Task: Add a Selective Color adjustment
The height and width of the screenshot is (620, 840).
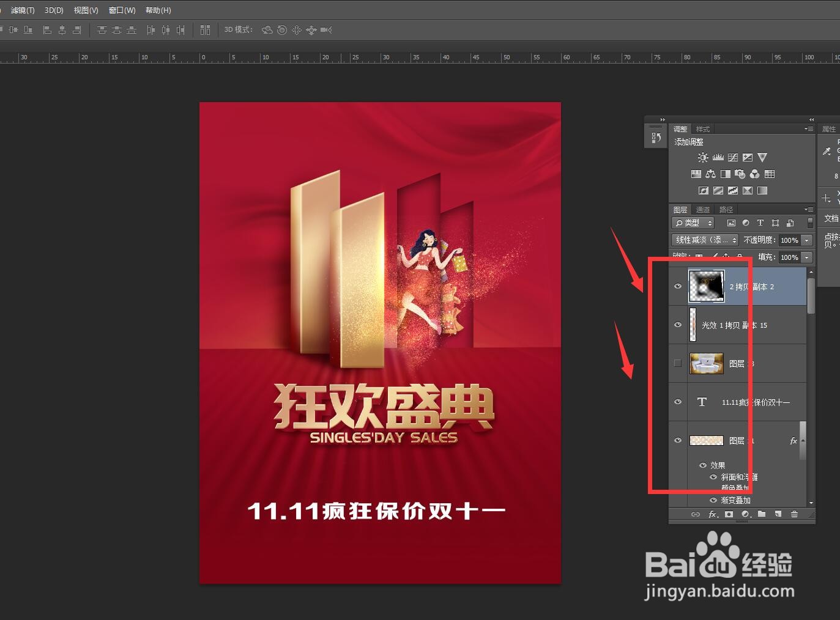Action: coord(748,191)
